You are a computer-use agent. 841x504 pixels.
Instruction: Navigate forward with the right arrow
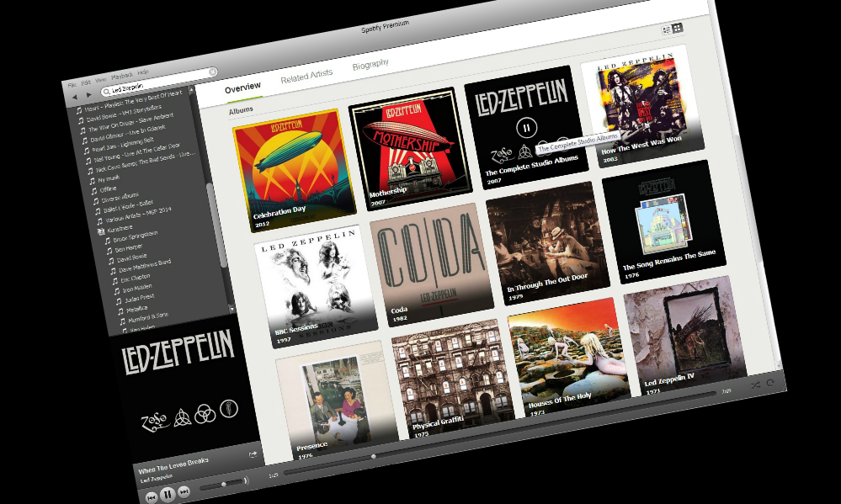coord(88,94)
